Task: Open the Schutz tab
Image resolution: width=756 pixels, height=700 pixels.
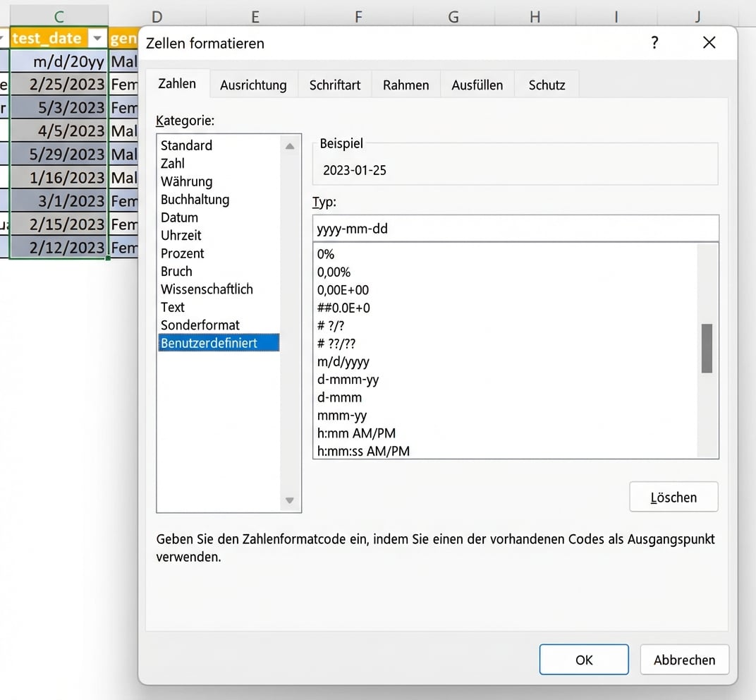Action: (x=547, y=84)
